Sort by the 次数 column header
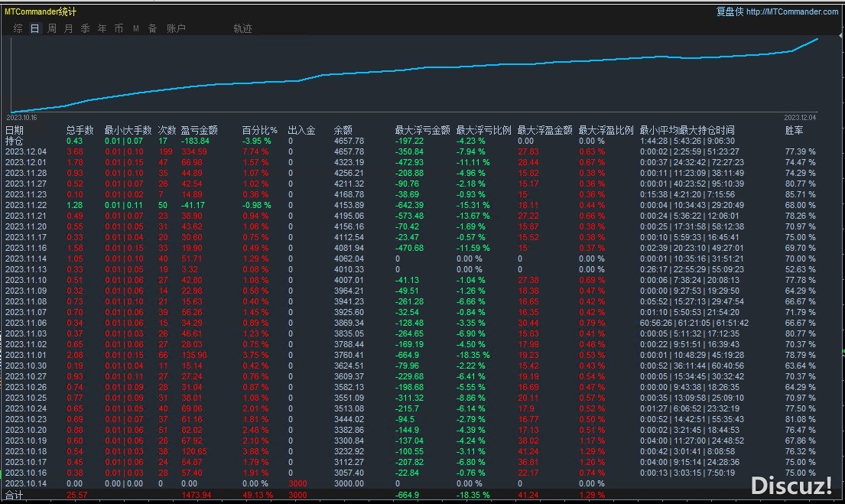The image size is (845, 504). [167, 130]
